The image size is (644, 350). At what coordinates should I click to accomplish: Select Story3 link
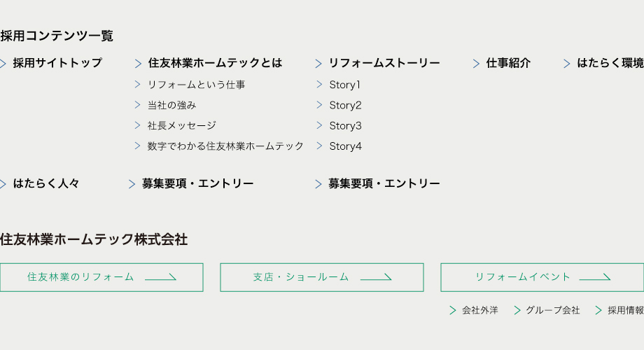345,125
